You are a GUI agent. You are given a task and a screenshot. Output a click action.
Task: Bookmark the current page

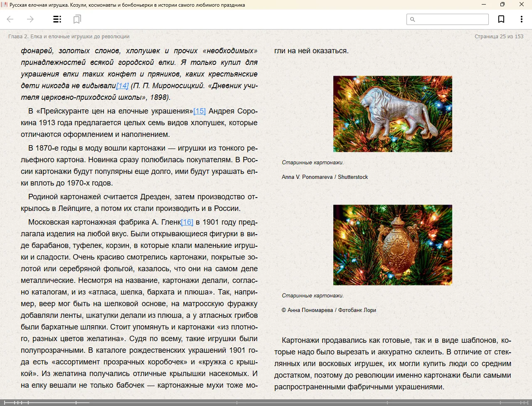(501, 19)
